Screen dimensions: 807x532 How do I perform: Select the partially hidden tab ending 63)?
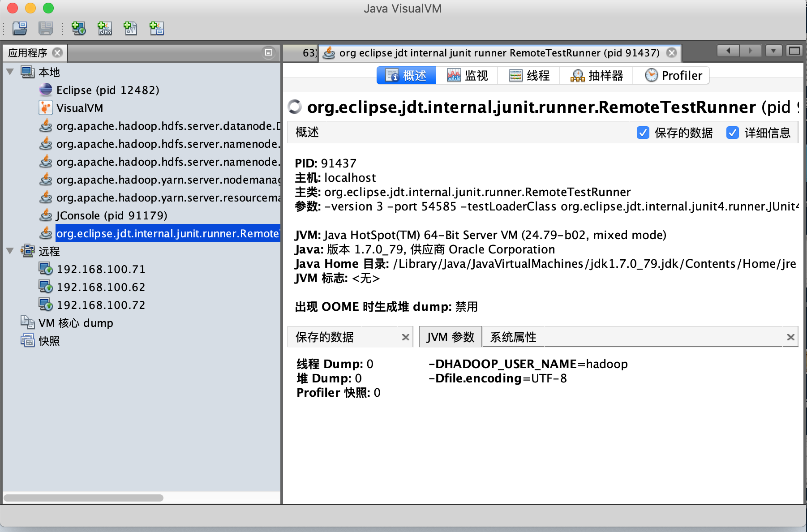tap(301, 53)
